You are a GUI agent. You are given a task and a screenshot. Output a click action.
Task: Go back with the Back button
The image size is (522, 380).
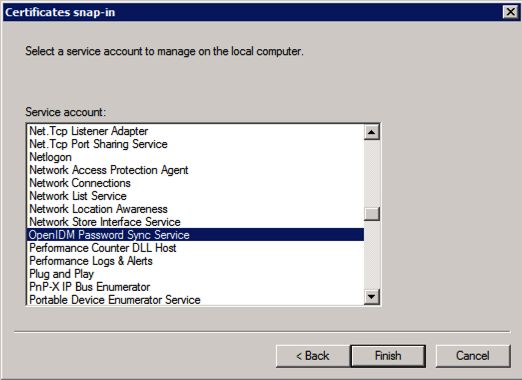point(313,356)
